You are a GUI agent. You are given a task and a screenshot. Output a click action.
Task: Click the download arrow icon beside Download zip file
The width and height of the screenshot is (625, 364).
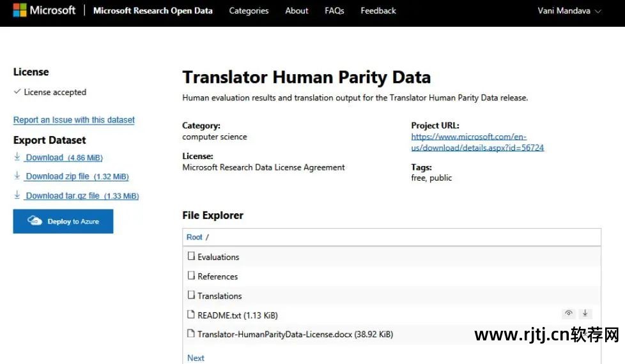coord(17,175)
